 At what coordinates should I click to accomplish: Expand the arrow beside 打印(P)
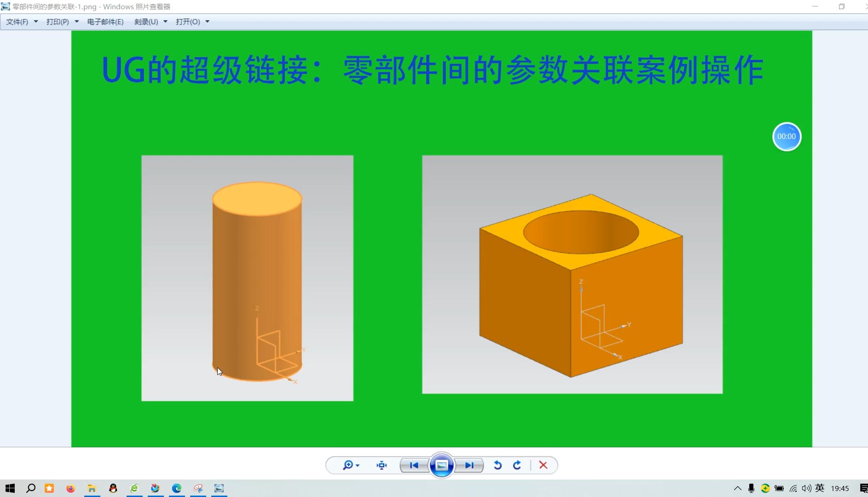pos(77,22)
